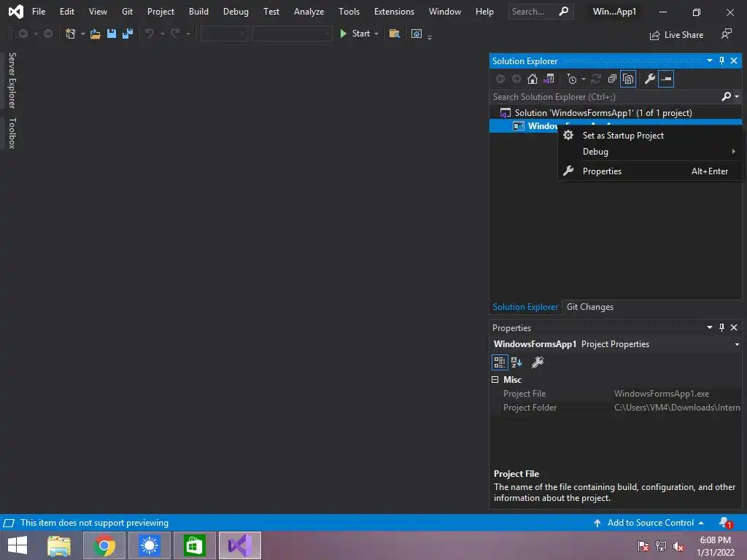Open the Start button dropdown arrow

376,34
